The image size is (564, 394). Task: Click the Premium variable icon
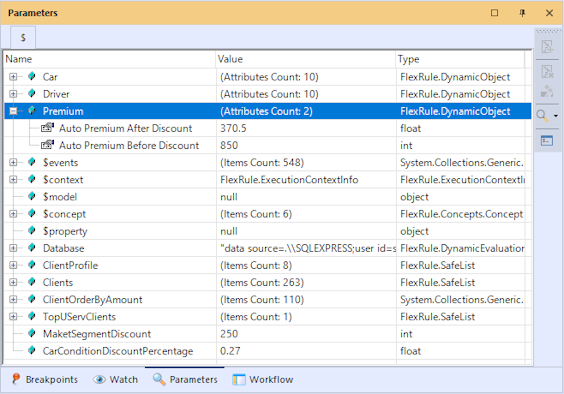[32, 111]
